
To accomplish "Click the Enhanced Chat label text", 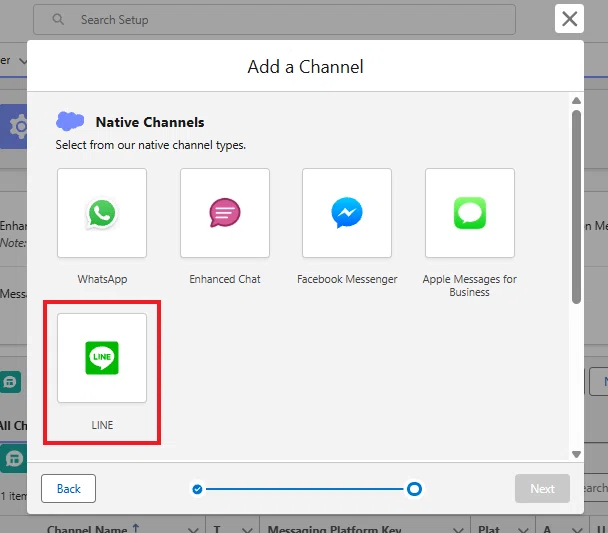I will tap(225, 279).
